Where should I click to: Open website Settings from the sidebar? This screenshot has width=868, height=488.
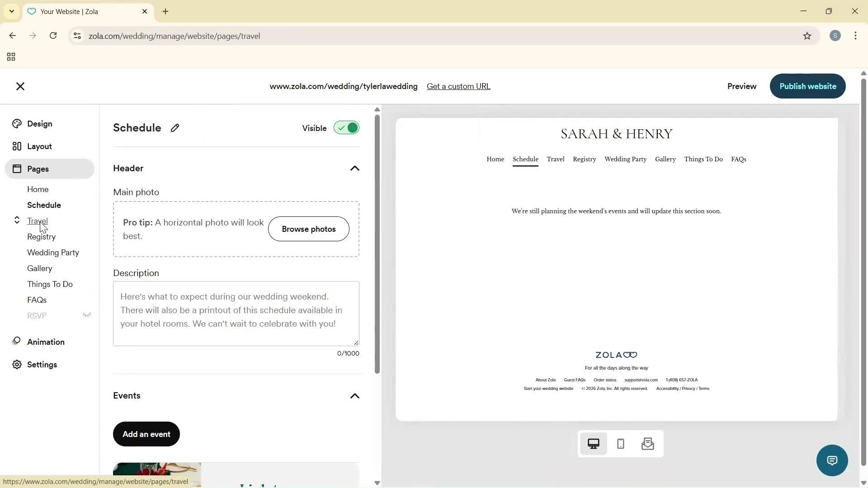point(42,365)
